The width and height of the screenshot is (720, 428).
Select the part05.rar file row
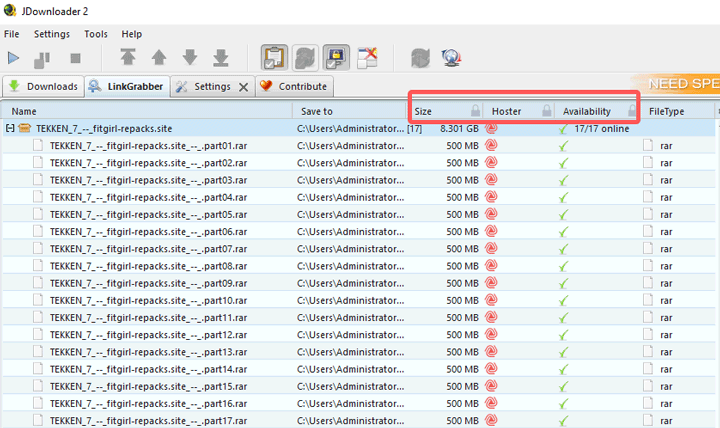click(x=358, y=214)
